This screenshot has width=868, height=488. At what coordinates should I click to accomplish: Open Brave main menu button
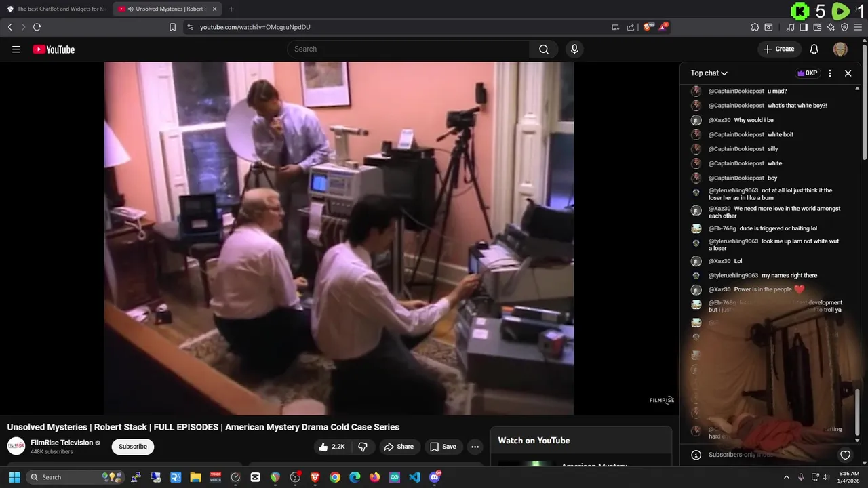pos(859,27)
